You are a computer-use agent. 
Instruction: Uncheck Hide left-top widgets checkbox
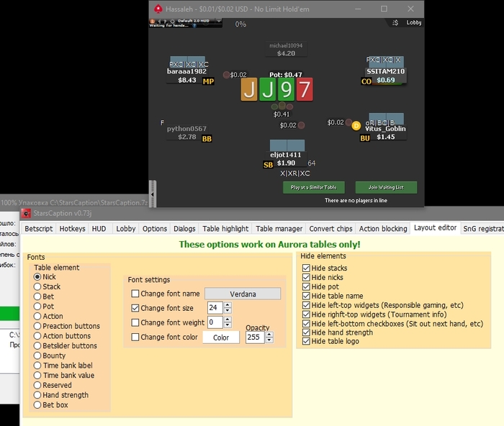[306, 305]
